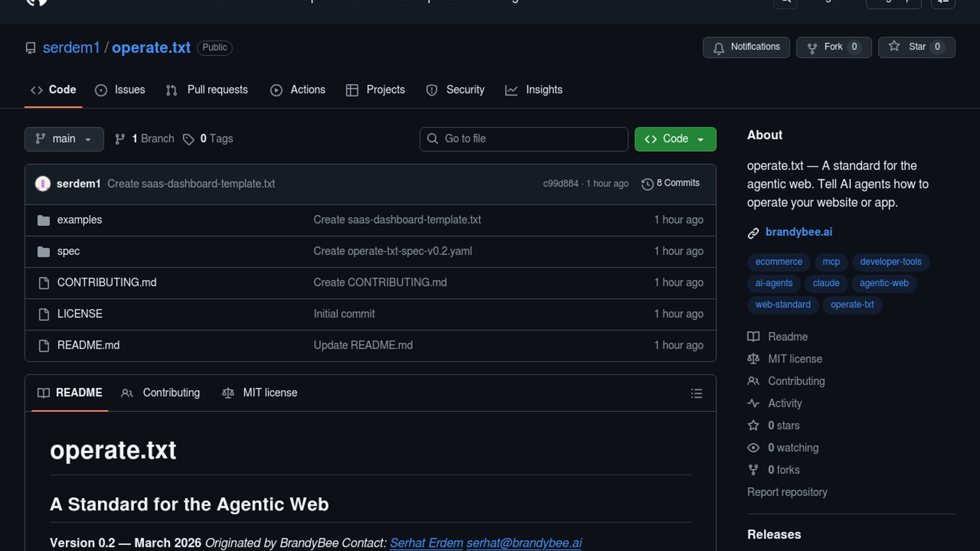Image resolution: width=980 pixels, height=551 pixels.
Task: Click the agentic-web topic tag
Action: [x=884, y=283]
